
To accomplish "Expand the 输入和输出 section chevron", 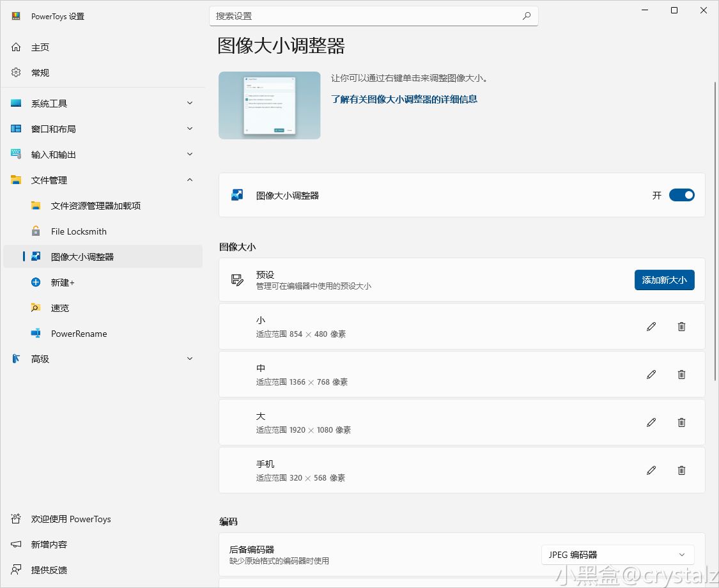I will [190, 154].
